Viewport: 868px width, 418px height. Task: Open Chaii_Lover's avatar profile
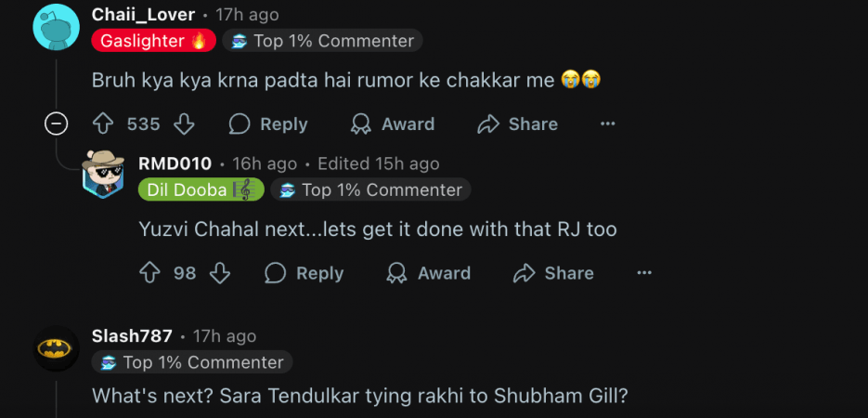coord(56,27)
